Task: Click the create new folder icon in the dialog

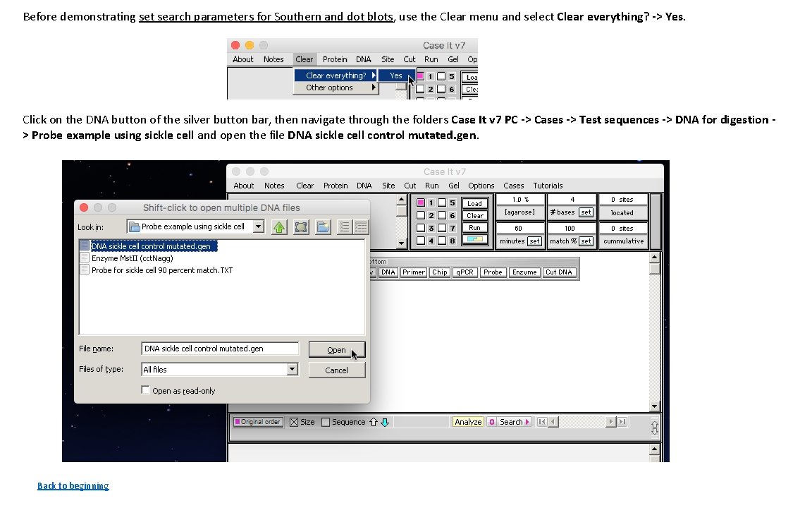Action: point(321,227)
